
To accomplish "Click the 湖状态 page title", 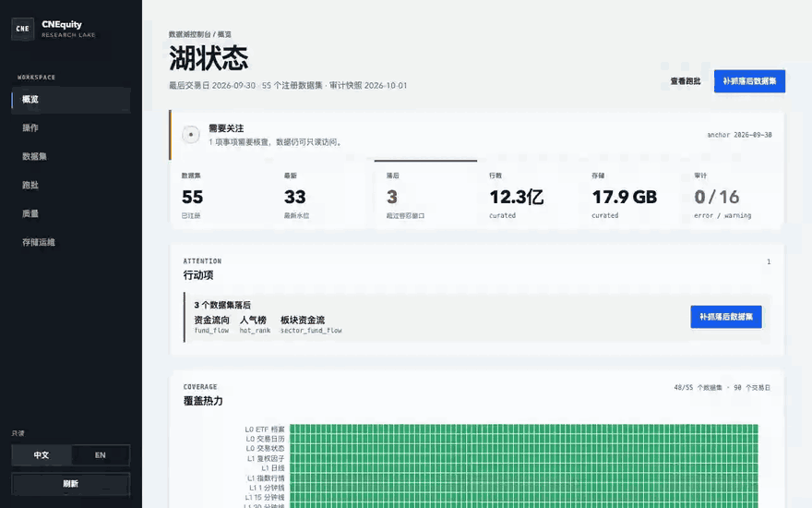I will point(209,57).
